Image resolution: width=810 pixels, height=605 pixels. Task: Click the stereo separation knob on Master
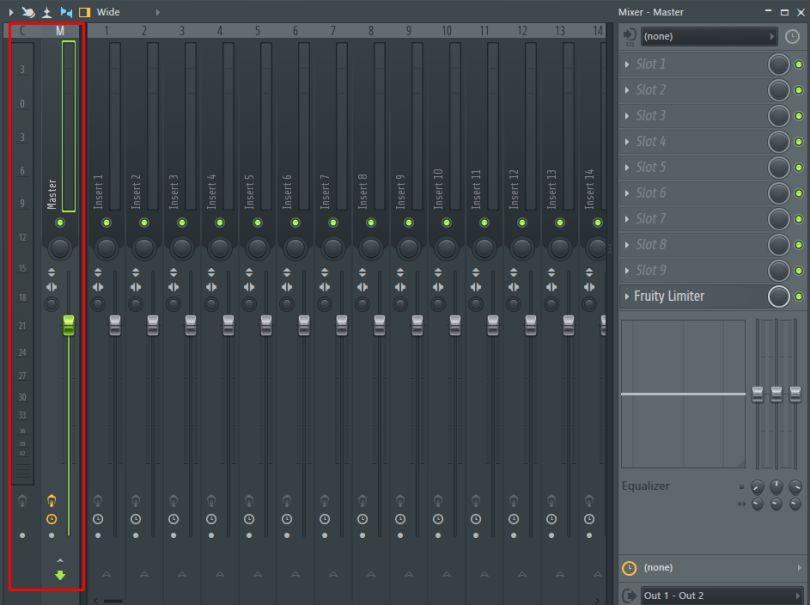(52, 304)
